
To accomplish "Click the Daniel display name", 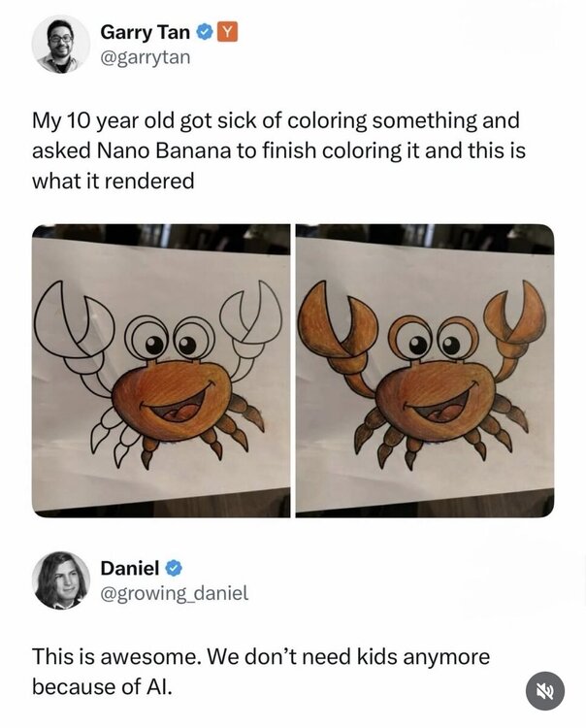I will click(129, 567).
